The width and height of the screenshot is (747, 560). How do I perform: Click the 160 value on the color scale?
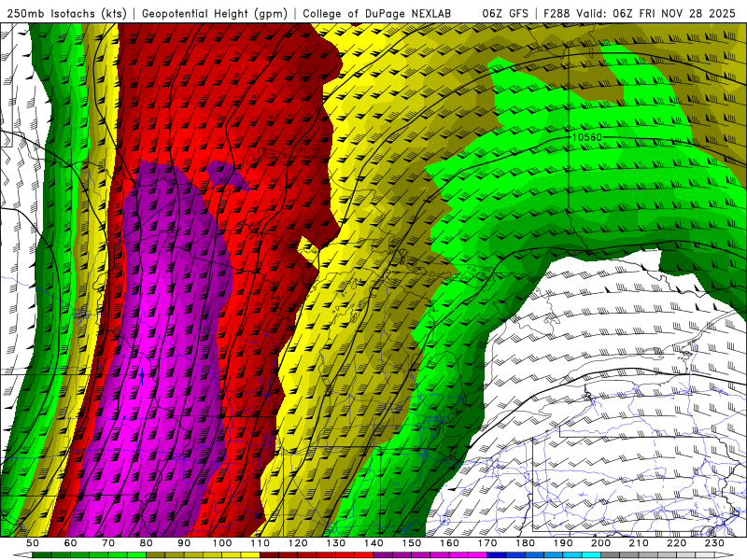point(449,543)
